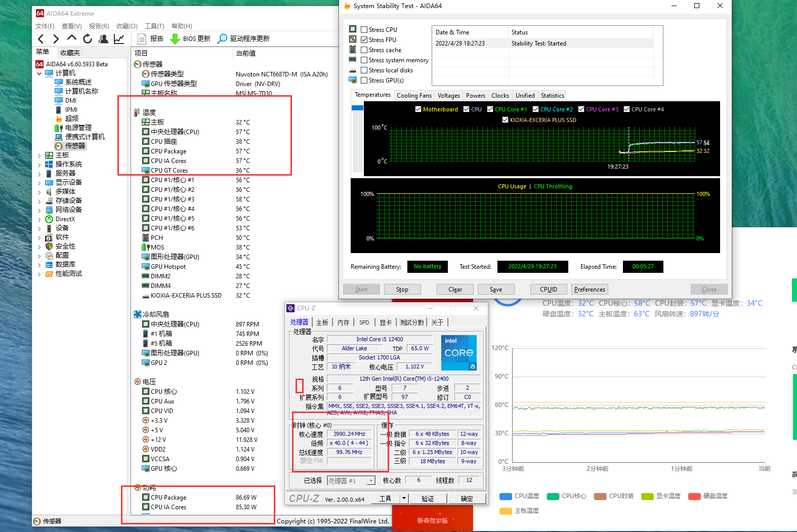Click 驱动程序更新 magnifier icon
The width and height of the screenshot is (797, 532).
click(x=222, y=39)
